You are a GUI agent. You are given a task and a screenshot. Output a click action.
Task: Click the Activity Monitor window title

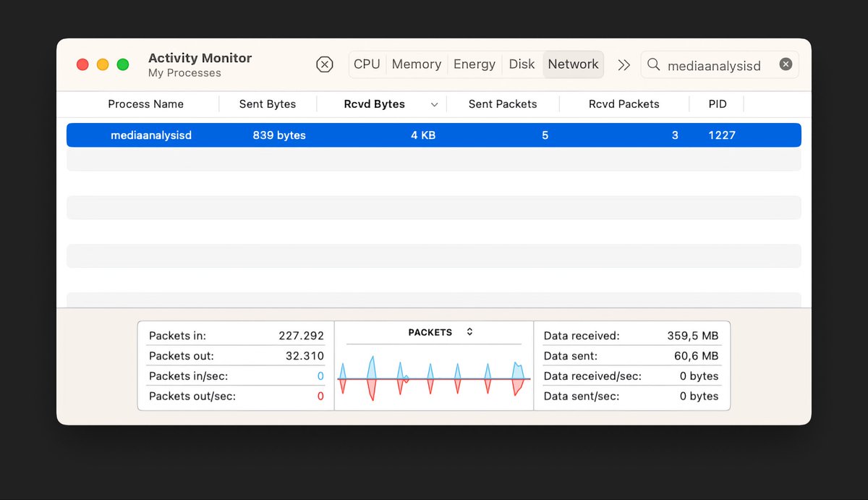[x=200, y=58]
